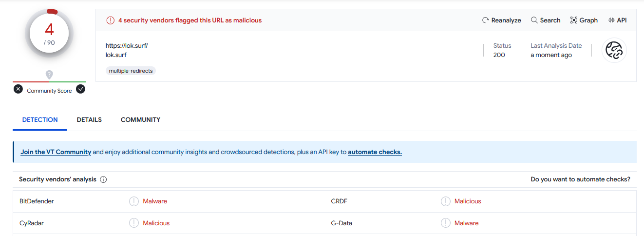Click the alert icon next to CRDF's Malicious result
644x236 pixels.
pyautogui.click(x=446, y=201)
